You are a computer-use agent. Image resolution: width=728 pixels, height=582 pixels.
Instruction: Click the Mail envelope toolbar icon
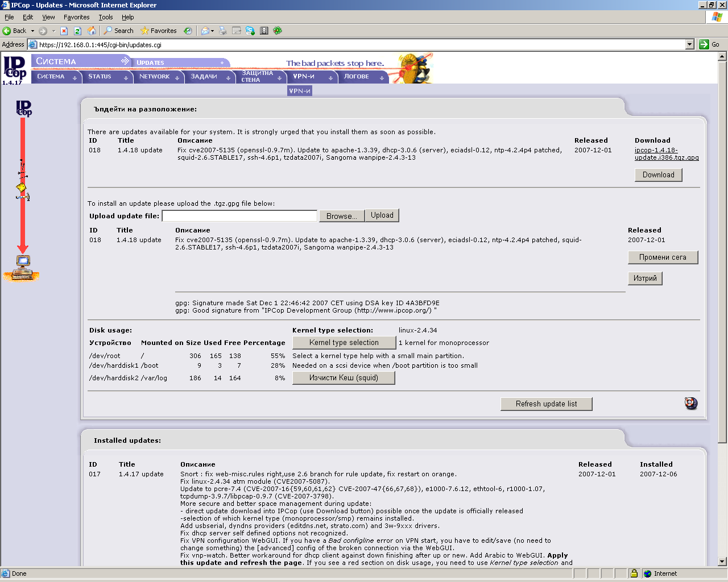point(205,31)
